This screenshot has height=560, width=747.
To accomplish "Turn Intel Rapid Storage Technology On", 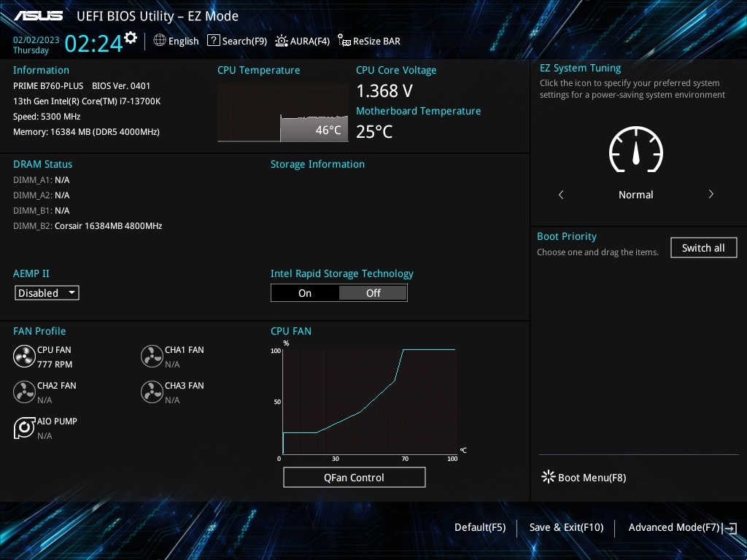I will click(305, 293).
